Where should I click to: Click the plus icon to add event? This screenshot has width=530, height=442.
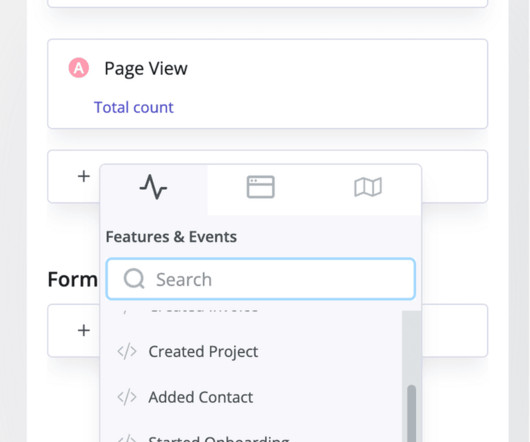84,176
